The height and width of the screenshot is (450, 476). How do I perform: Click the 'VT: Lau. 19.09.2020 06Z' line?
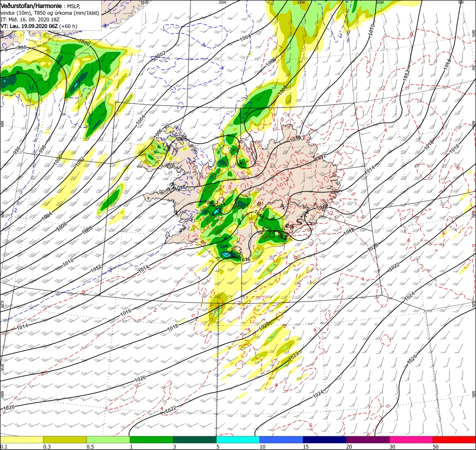point(29,26)
